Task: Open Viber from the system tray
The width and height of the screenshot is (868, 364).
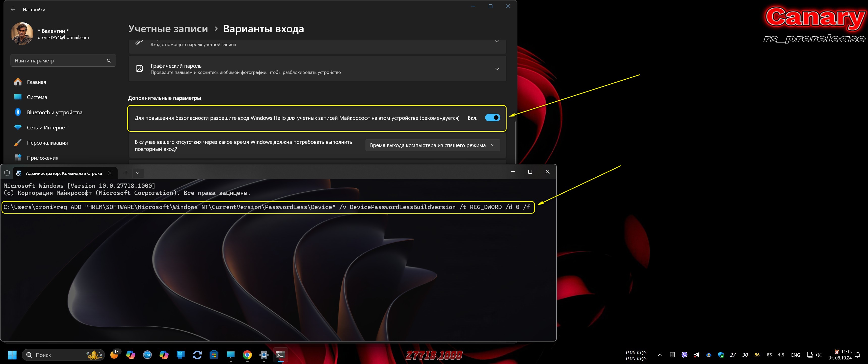Action: pyautogui.click(x=684, y=355)
